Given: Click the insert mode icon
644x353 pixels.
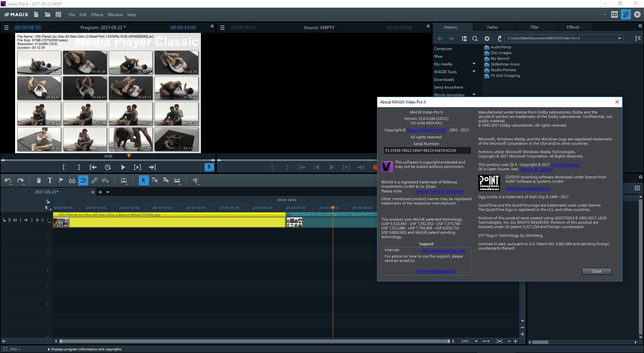Looking at the screenshot, I should coord(124,181).
